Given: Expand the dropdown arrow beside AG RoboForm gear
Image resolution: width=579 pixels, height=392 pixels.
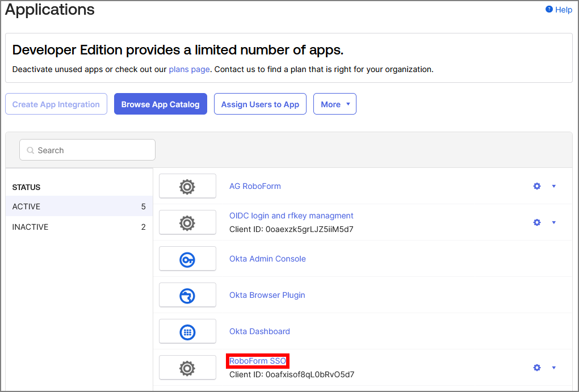Looking at the screenshot, I should coord(554,186).
